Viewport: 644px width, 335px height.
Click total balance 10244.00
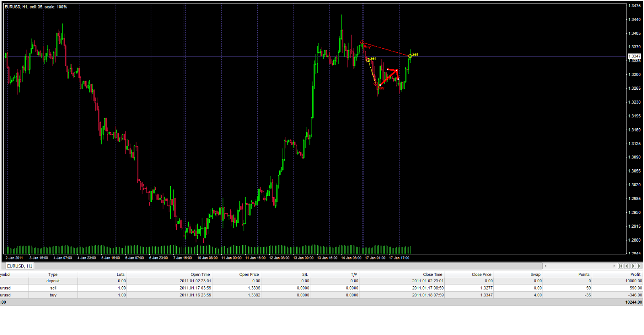tap(634, 302)
